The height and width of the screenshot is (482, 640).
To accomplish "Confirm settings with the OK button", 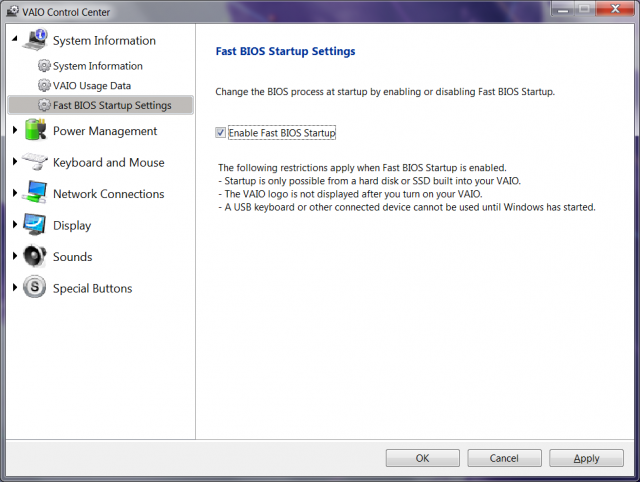I will click(x=422, y=458).
